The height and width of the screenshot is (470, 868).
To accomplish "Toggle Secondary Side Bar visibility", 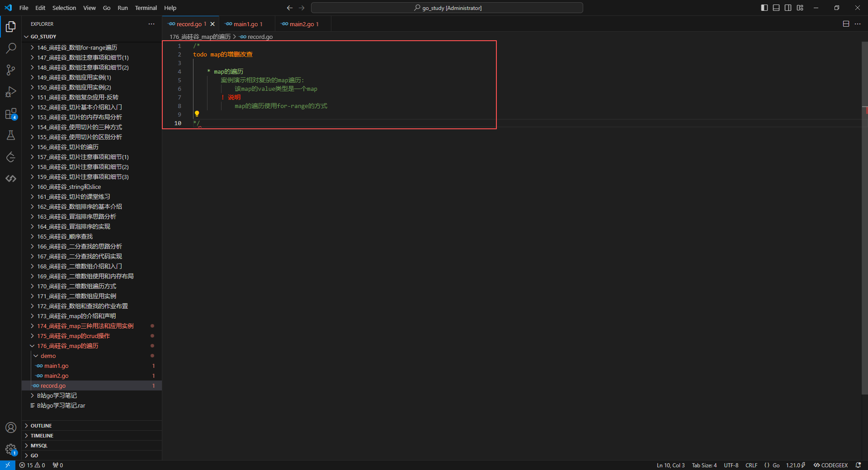I will click(x=788, y=8).
